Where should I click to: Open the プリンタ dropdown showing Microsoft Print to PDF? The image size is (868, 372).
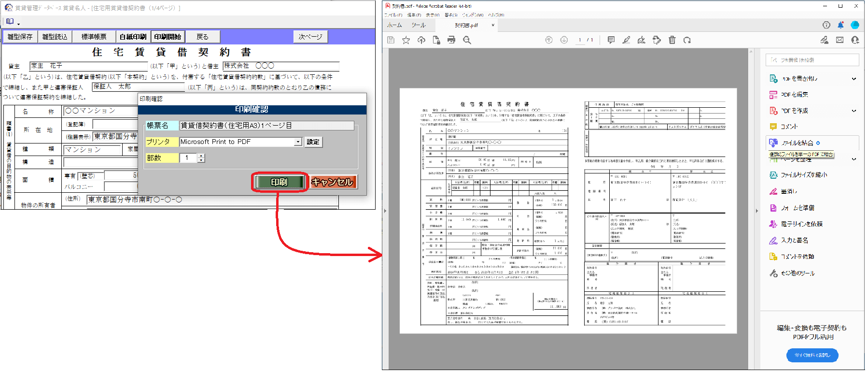(x=298, y=142)
